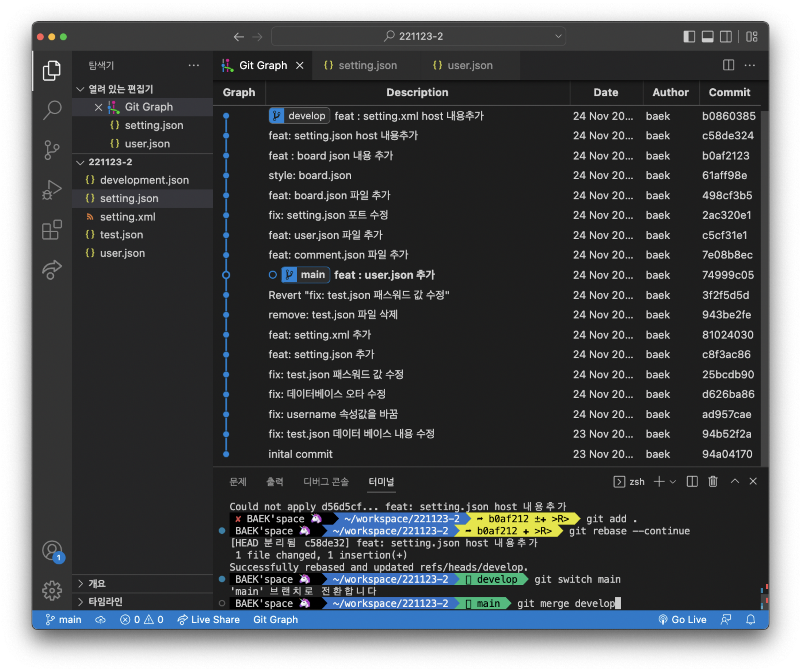Screen dimensions: 801x672
Task: Open new terminal profile dropdown arrow
Action: tap(673, 482)
